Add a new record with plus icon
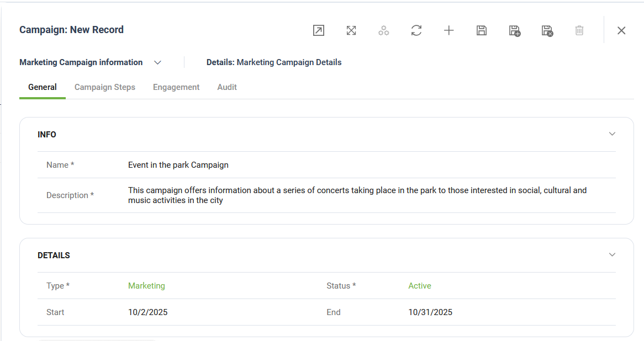Screen dimensions: 644x341 (x=449, y=31)
